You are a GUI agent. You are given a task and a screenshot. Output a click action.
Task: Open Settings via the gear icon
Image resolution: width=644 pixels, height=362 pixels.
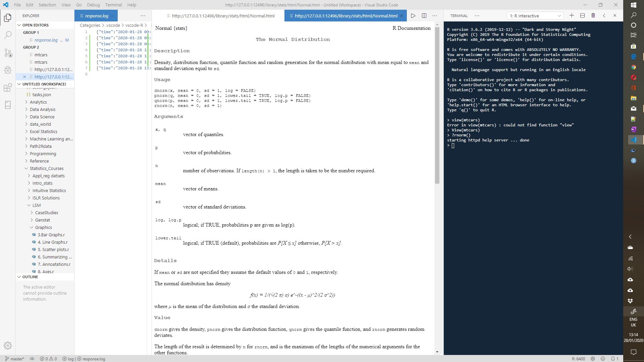click(7, 346)
